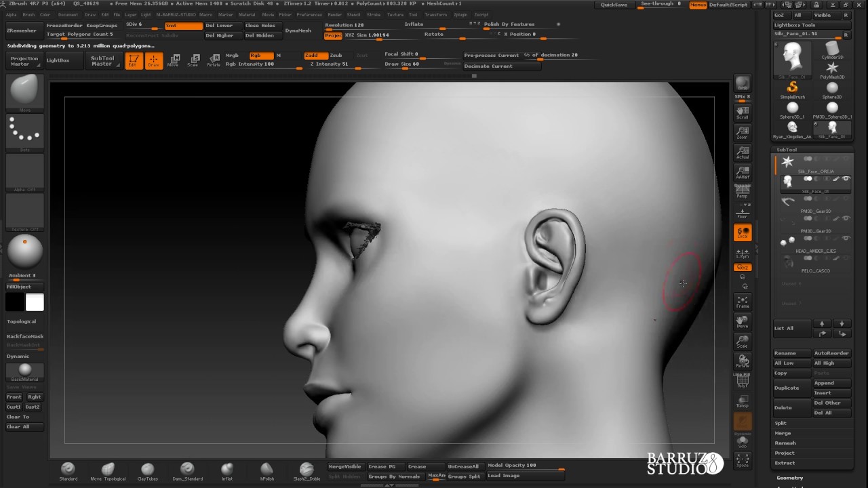Toggle L.Sym local symmetry

(743, 253)
